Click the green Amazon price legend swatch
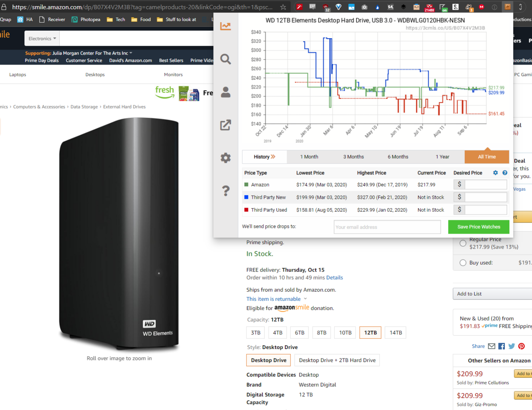The height and width of the screenshot is (410, 532). [246, 184]
